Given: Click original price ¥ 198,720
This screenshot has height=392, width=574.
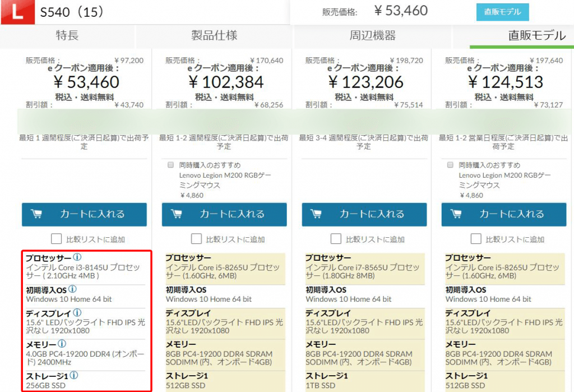Looking at the screenshot, I should [406, 61].
